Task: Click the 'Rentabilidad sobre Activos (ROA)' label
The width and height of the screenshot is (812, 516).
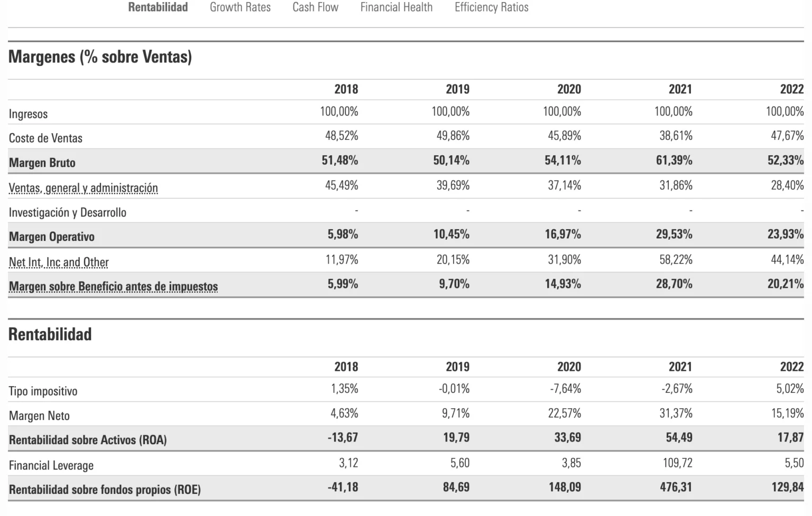Action: (88, 440)
